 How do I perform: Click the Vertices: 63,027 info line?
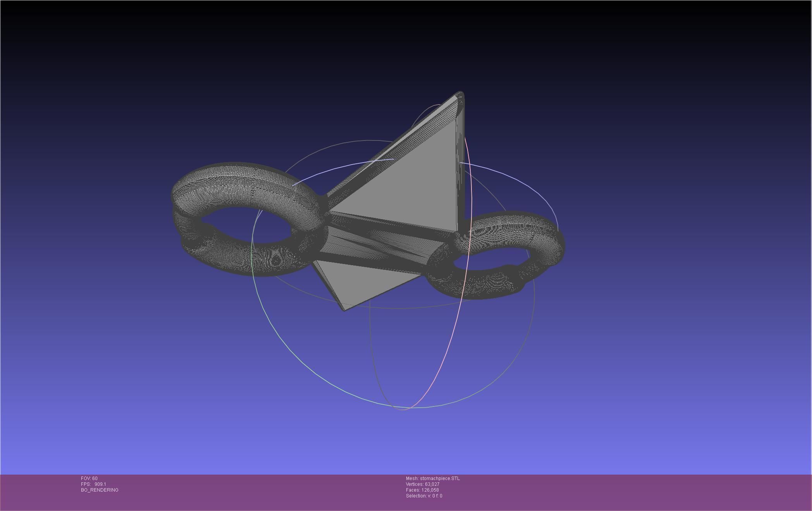422,484
